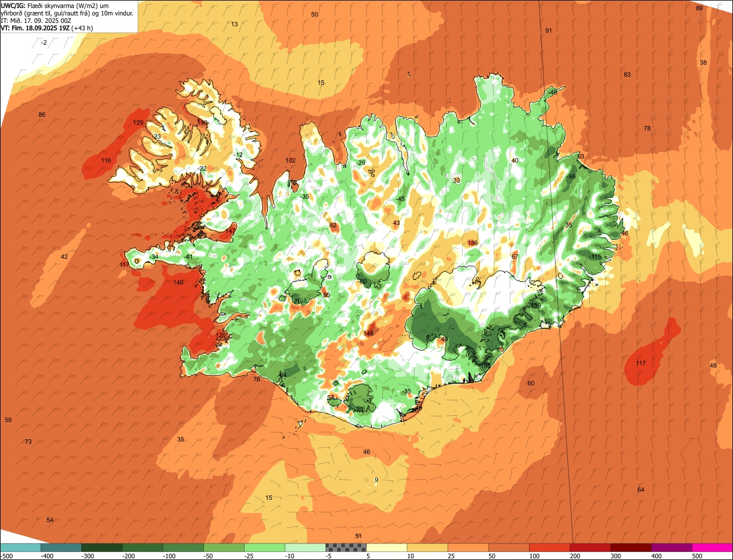This screenshot has height=560, width=733.
Task: Click the 'IT: Mið. 17. 09. 2025 00Z' line
Action: coord(35,20)
